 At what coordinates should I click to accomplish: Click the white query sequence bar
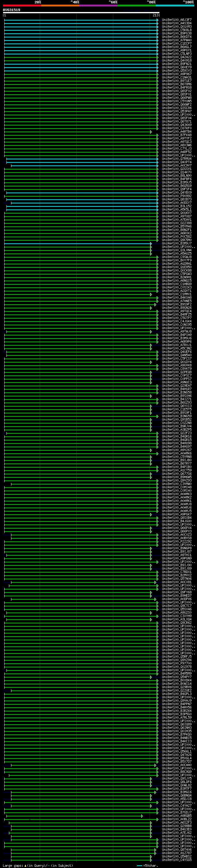tap(81, 12)
